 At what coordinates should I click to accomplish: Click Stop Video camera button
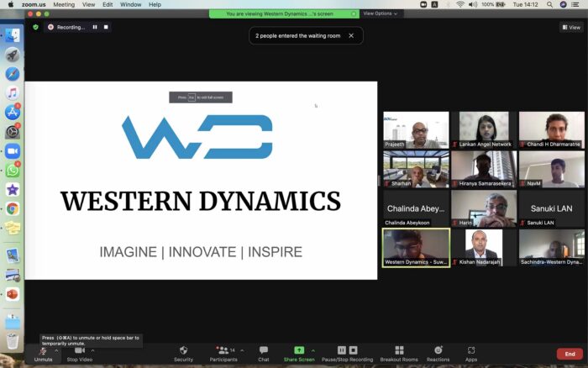(79, 352)
